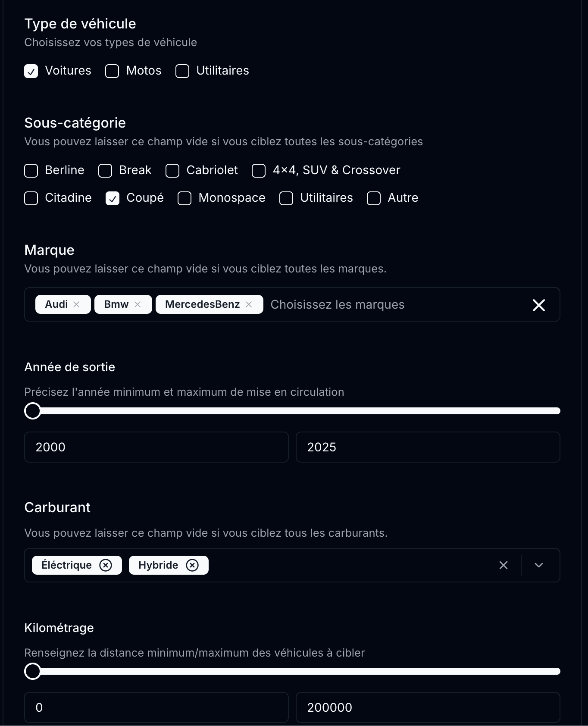Check the Autre sub-category
This screenshot has width=588, height=726.
[x=373, y=198]
